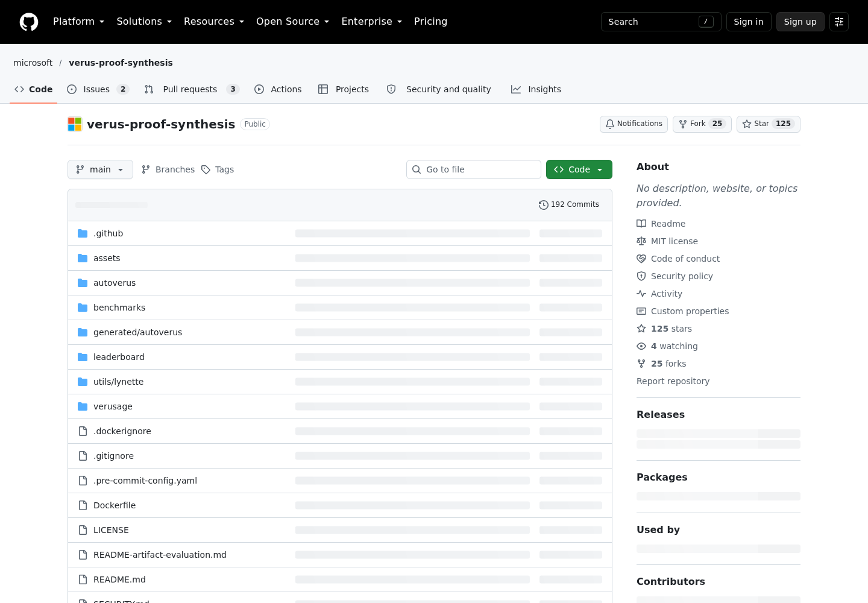Click the Microsoft organization avatar icon
This screenshot has width=868, height=603.
(x=75, y=124)
